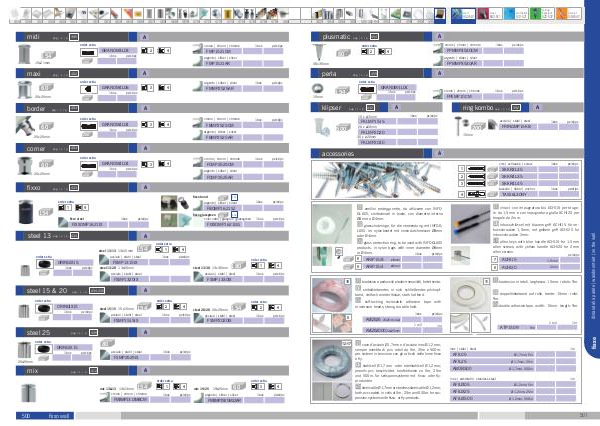This screenshot has width=600, height=426.
Task: Select the highlighted dark-blue thumbnail in top strip
Action: [x=440, y=15]
